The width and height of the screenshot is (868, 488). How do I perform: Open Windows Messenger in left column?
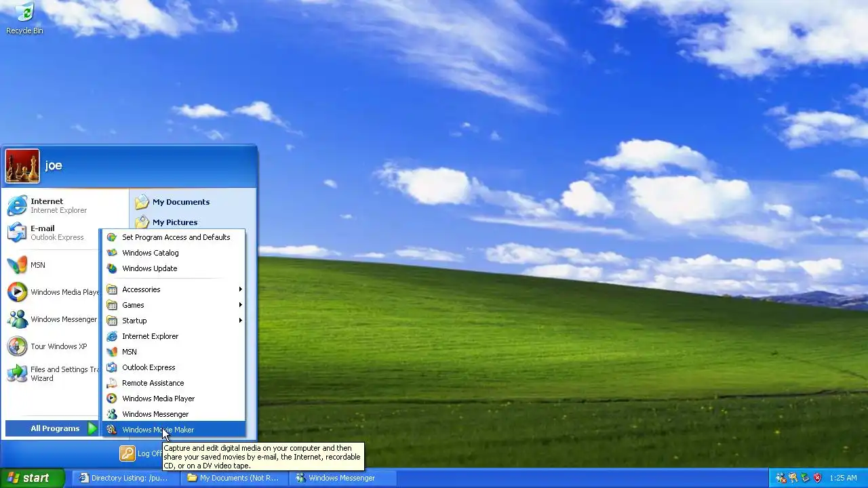pyautogui.click(x=52, y=319)
